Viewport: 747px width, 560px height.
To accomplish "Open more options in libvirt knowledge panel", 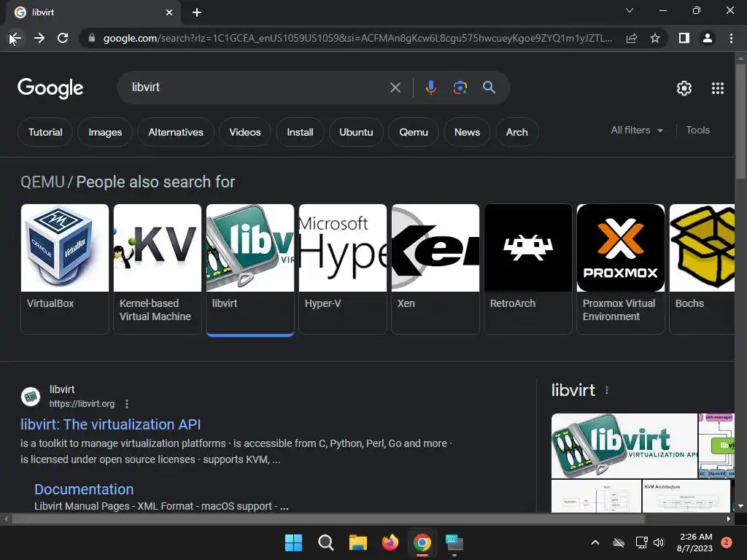I will click(606, 391).
